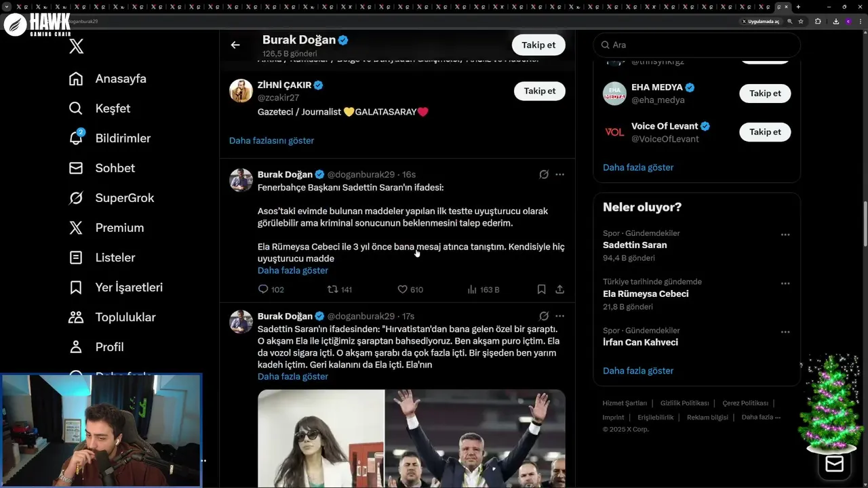868x488 pixels.
Task: Click the @doganburak29 handle on the 16s post
Action: click(x=361, y=174)
